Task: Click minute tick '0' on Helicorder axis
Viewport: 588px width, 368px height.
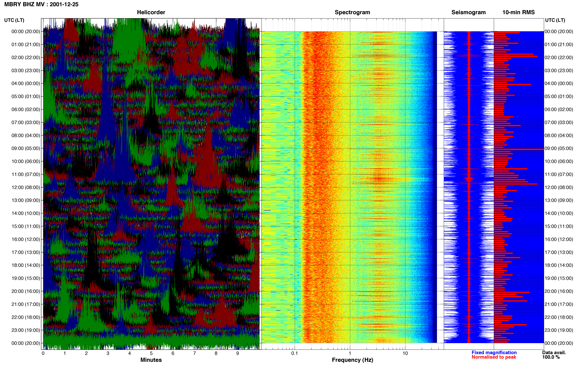Action: pos(43,353)
